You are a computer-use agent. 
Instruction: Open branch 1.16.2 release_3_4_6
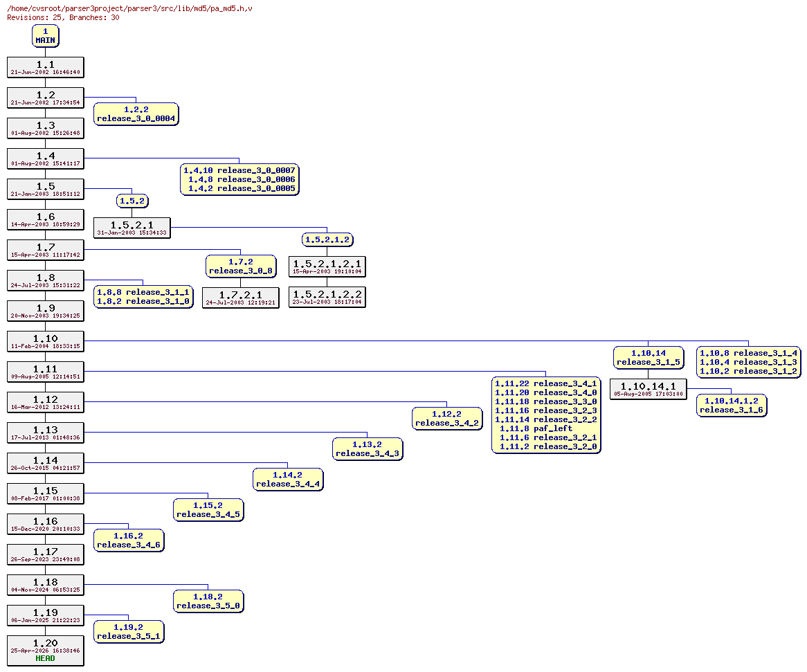(x=129, y=541)
